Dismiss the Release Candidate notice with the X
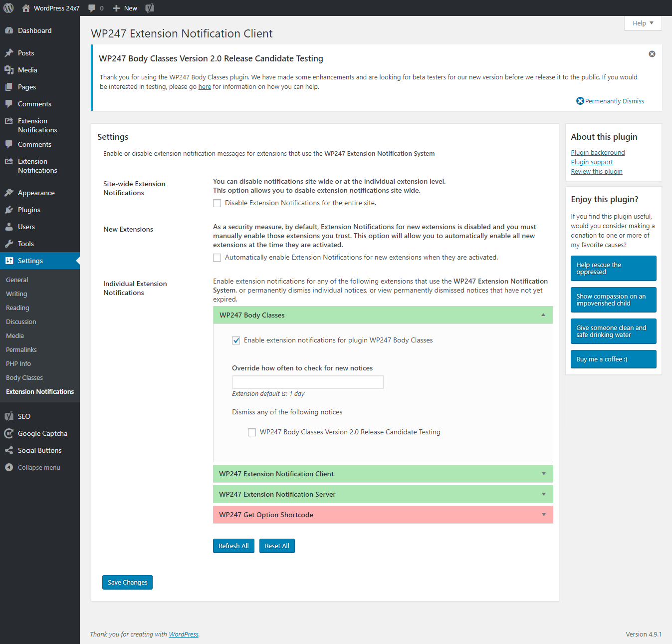Screen dimensions: 672x644 coord(652,54)
